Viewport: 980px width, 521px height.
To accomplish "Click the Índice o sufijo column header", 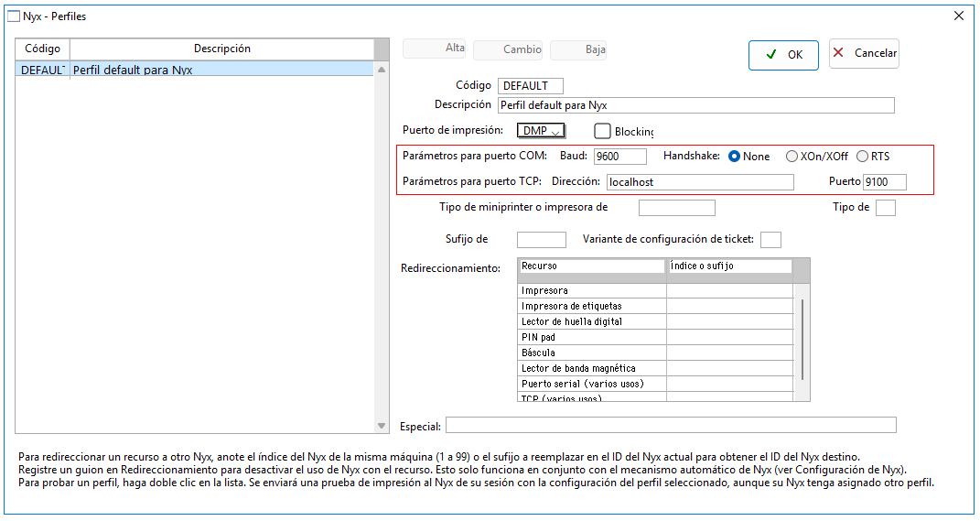I will click(729, 266).
